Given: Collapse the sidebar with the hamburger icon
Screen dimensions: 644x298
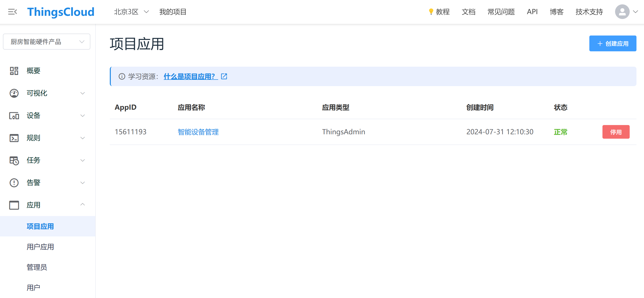Looking at the screenshot, I should click(12, 12).
